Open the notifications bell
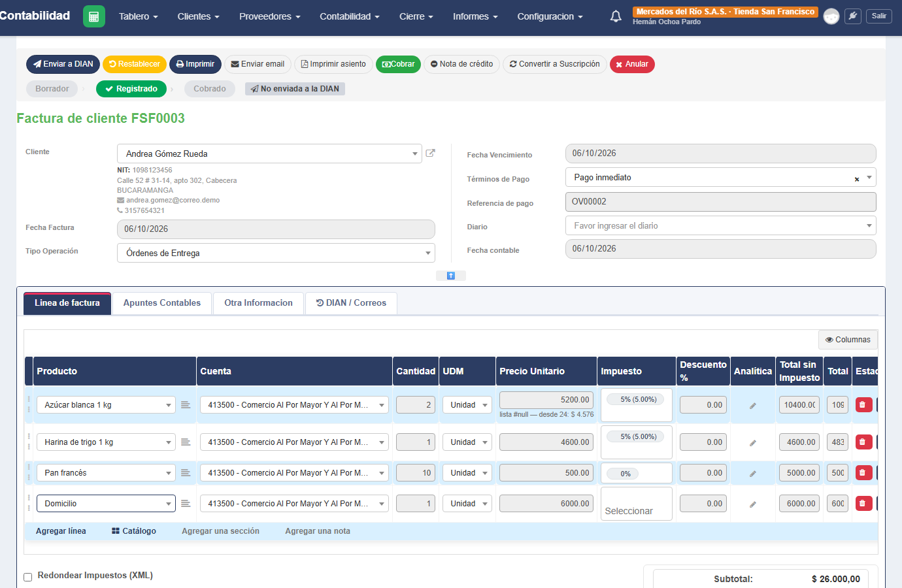Image resolution: width=902 pixels, height=588 pixels. point(616,16)
